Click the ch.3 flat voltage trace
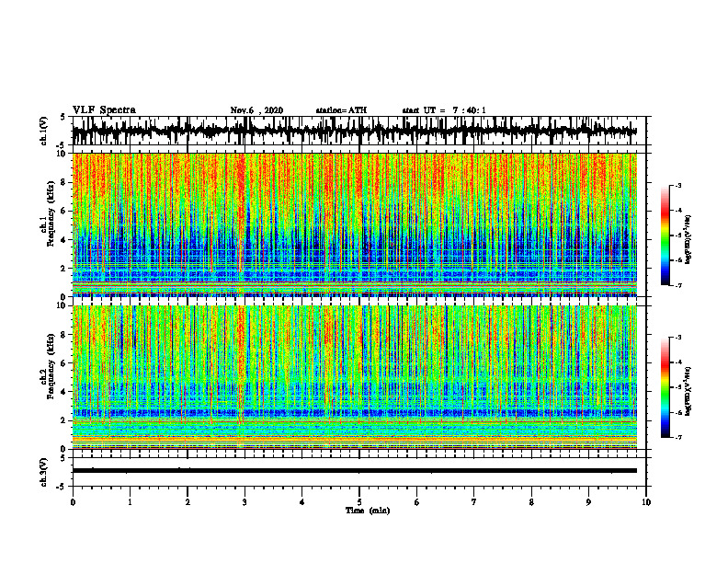 pyautogui.click(x=355, y=471)
